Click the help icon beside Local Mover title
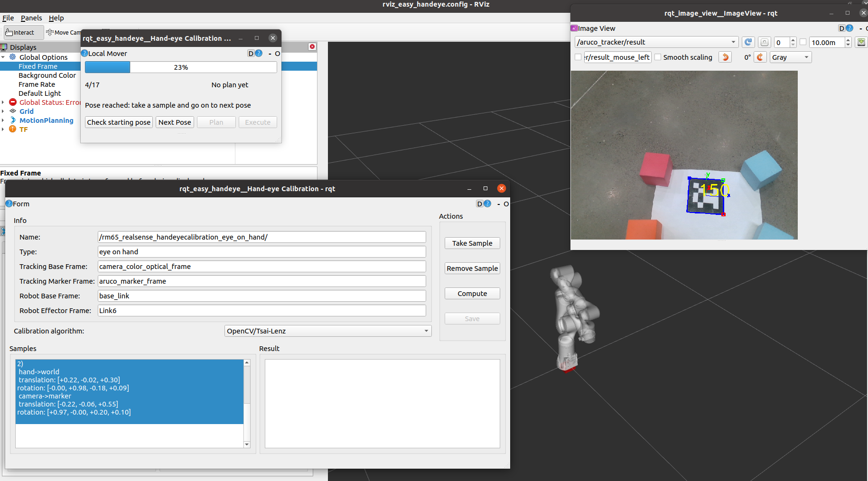This screenshot has width=868, height=481. pyautogui.click(x=84, y=53)
